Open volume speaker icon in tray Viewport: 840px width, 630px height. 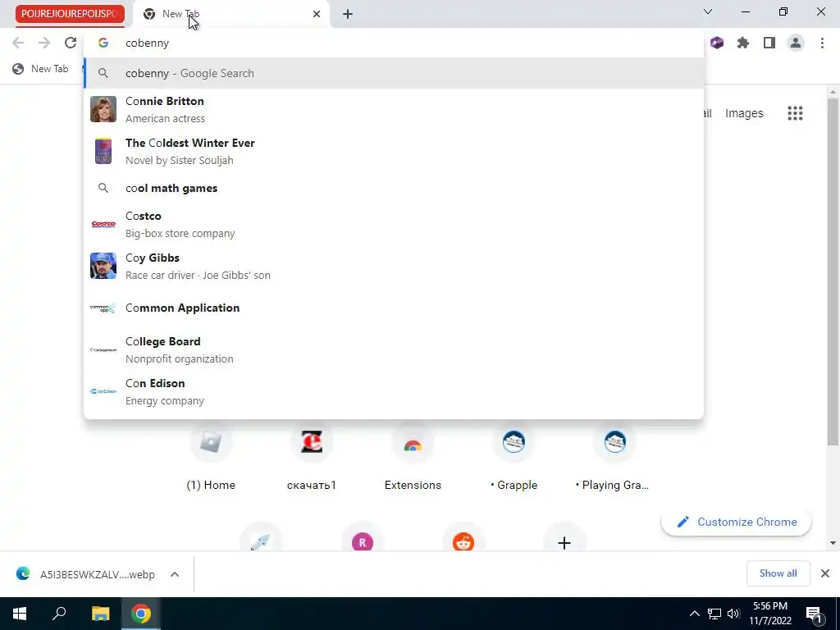(x=733, y=614)
